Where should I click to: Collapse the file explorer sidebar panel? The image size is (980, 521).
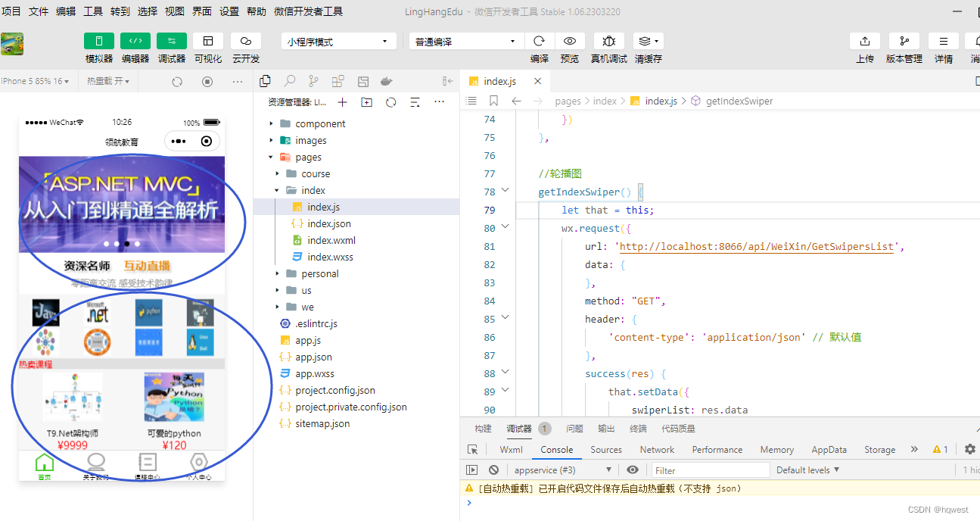pos(447,81)
